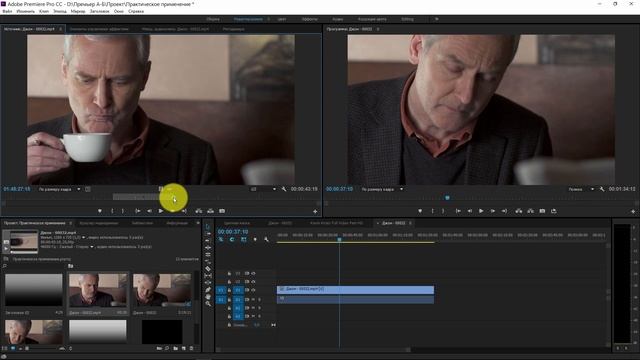Toggle Snap in the timeline
640x360 pixels.
232,240
